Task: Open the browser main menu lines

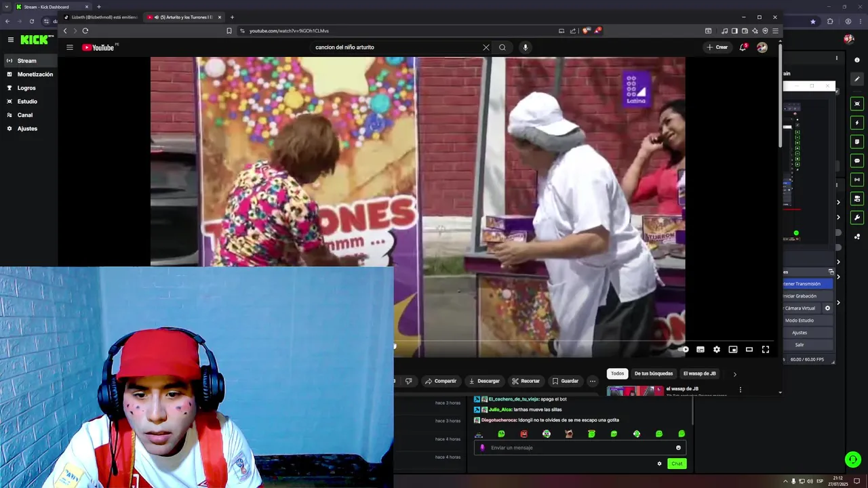Action: point(775,30)
